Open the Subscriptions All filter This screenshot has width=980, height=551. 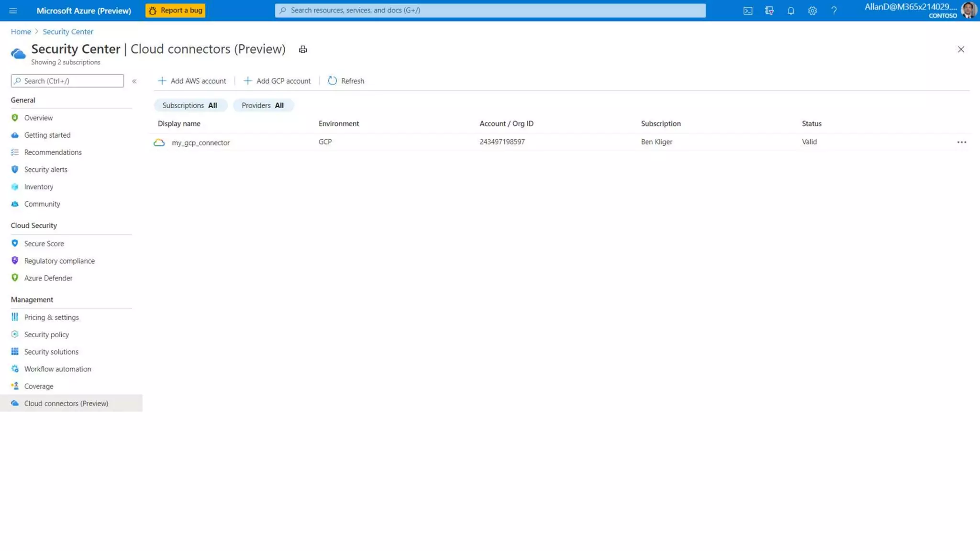coord(189,105)
